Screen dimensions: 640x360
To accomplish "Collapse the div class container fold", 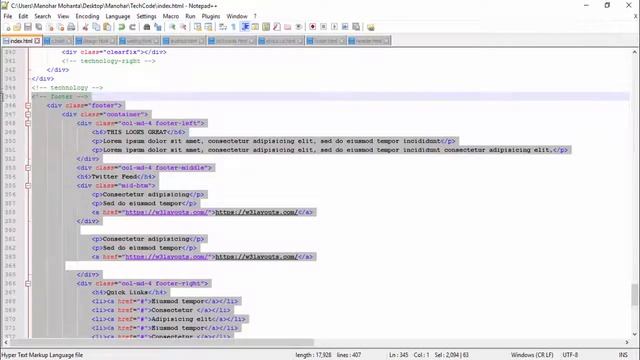I will click(28, 115).
